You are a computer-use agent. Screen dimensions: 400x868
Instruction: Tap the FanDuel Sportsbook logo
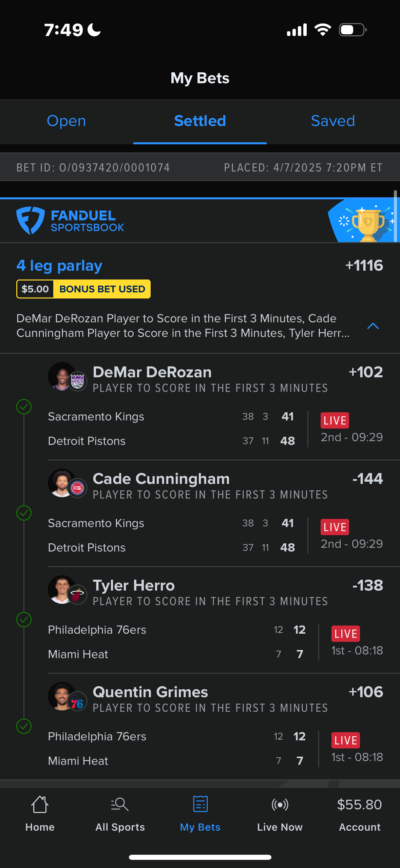70,221
